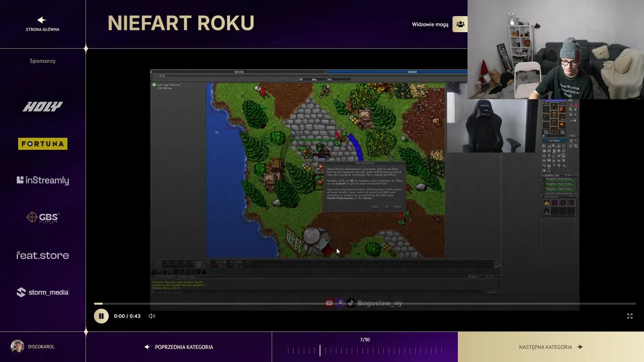This screenshot has width=644, height=362.
Task: Open the feat.store sponsor logo
Action: coord(43,255)
